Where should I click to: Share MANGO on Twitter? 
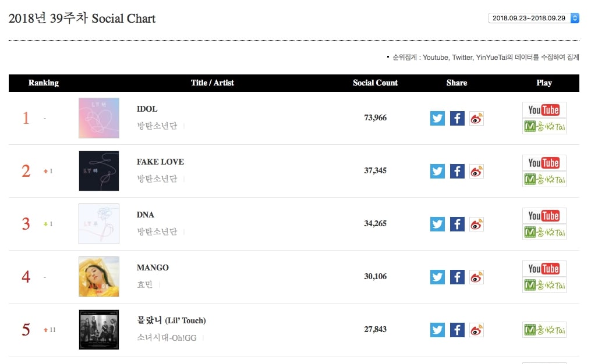click(437, 277)
